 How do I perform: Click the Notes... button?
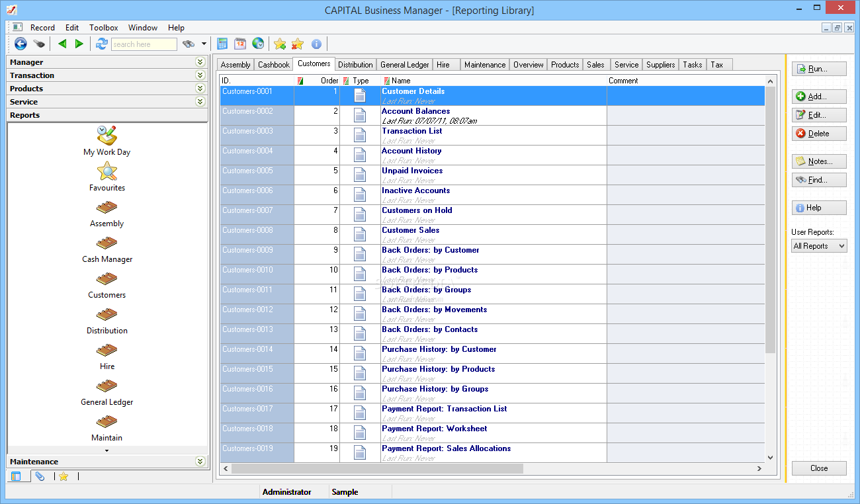tap(819, 161)
